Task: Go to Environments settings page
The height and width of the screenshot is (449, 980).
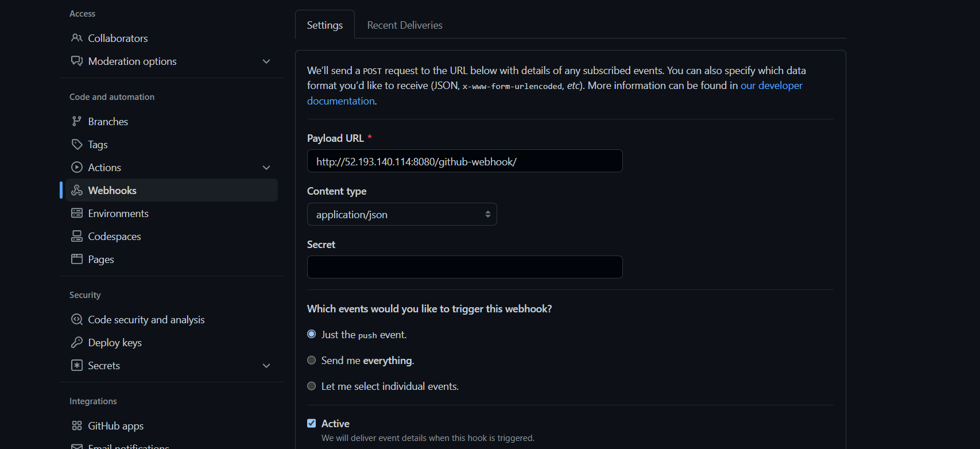Action: point(172,213)
